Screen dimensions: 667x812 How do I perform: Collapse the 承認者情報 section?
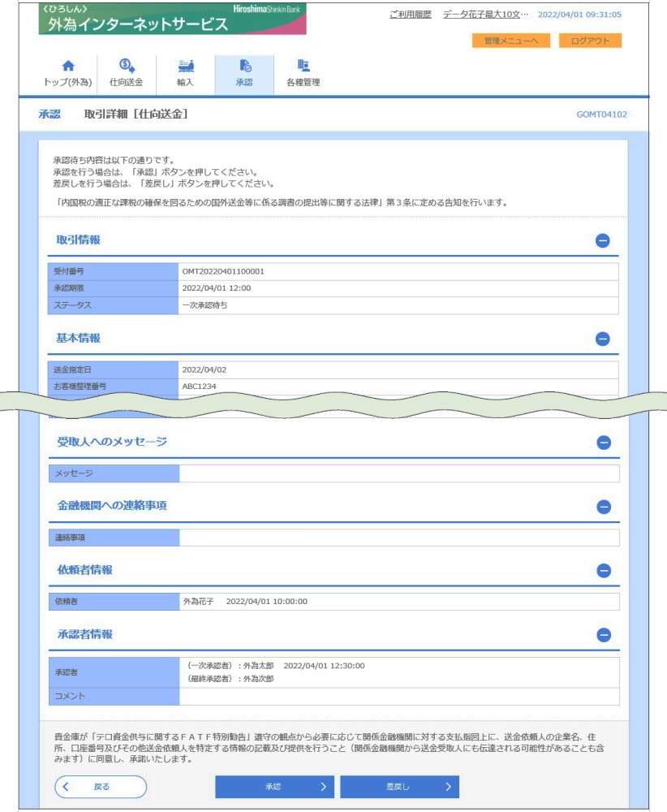click(603, 635)
